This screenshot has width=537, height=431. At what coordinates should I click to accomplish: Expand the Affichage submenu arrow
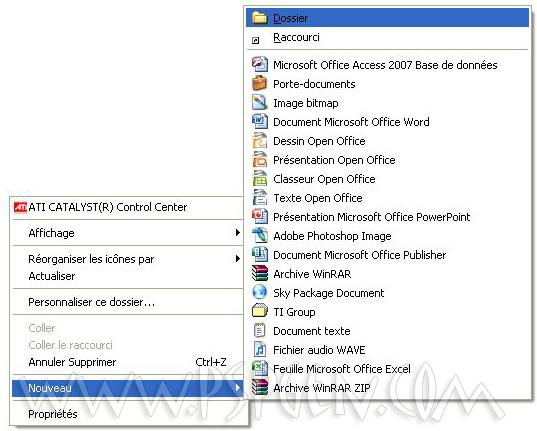click(237, 233)
